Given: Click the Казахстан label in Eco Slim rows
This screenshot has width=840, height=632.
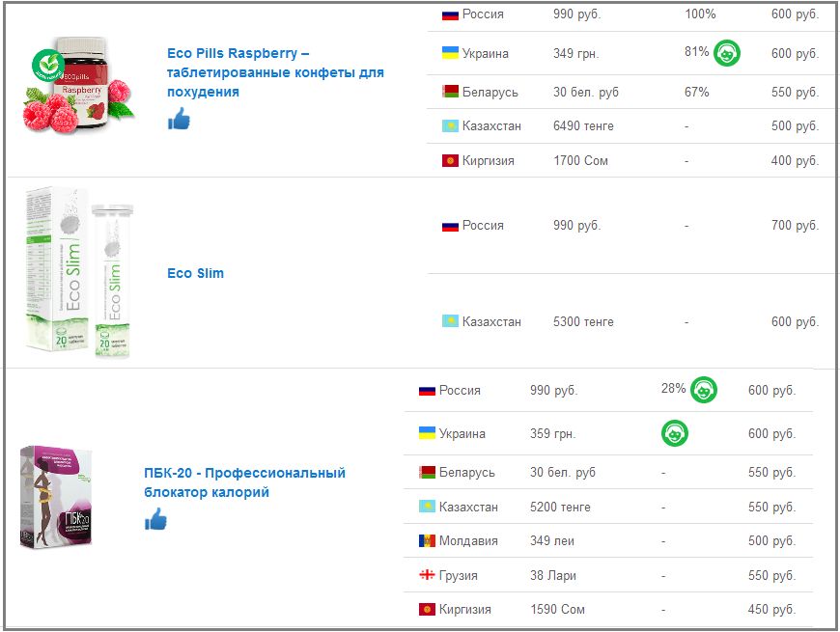Looking at the screenshot, I should point(491,321).
